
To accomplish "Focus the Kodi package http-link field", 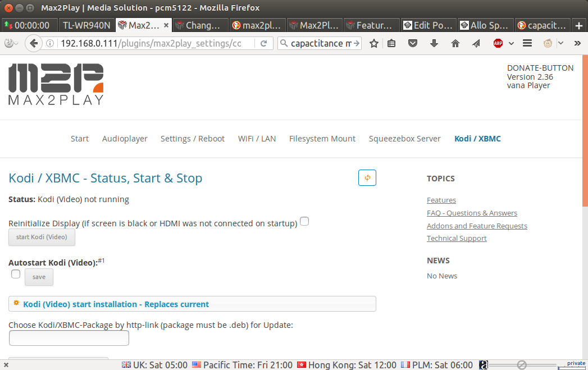I will pyautogui.click(x=69, y=338).
